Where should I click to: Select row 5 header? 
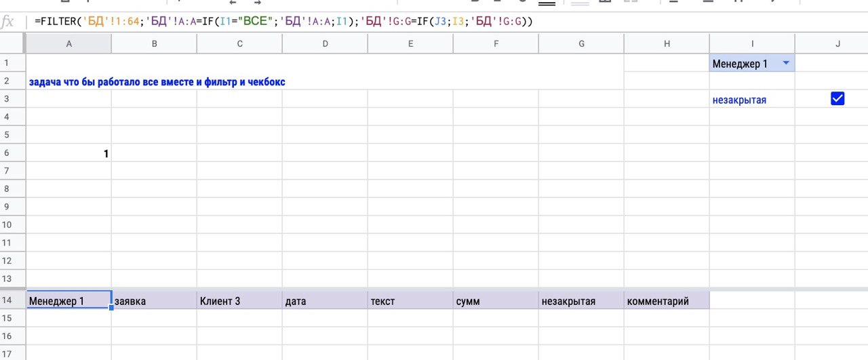click(x=12, y=135)
